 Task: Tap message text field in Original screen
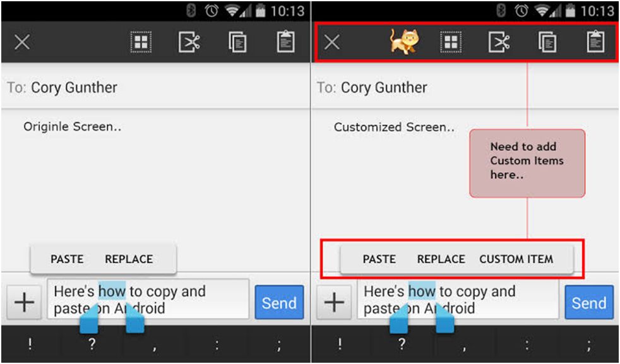pos(148,299)
